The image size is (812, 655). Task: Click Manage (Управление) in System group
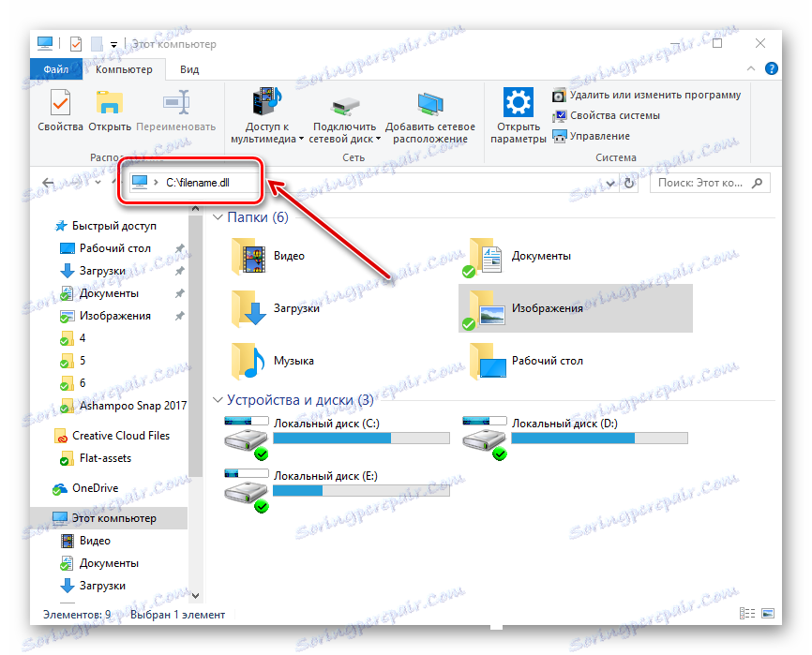pyautogui.click(x=592, y=136)
